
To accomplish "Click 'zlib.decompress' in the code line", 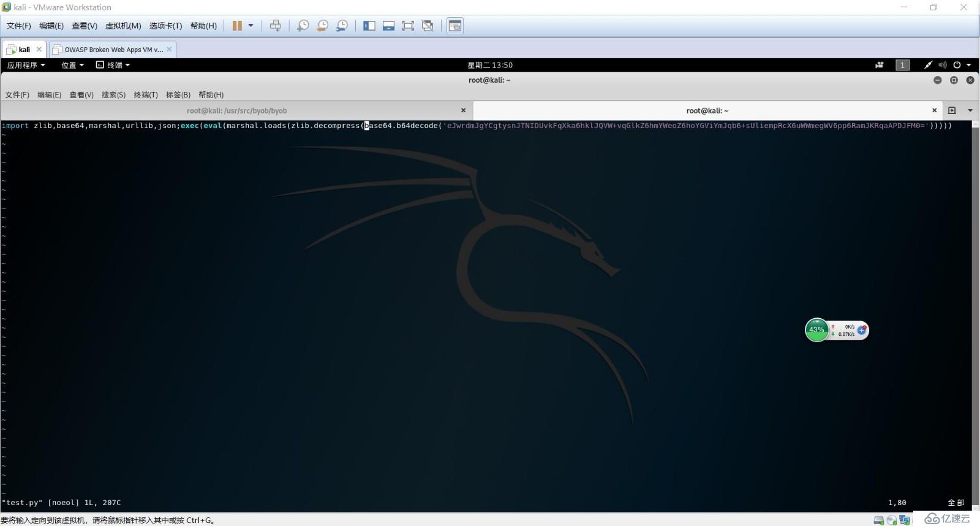I will pos(325,126).
